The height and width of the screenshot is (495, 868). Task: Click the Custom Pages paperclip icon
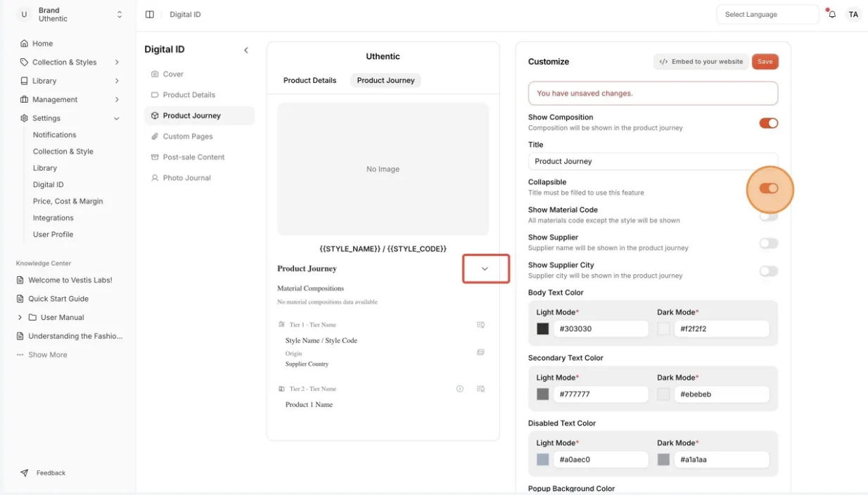click(x=155, y=136)
